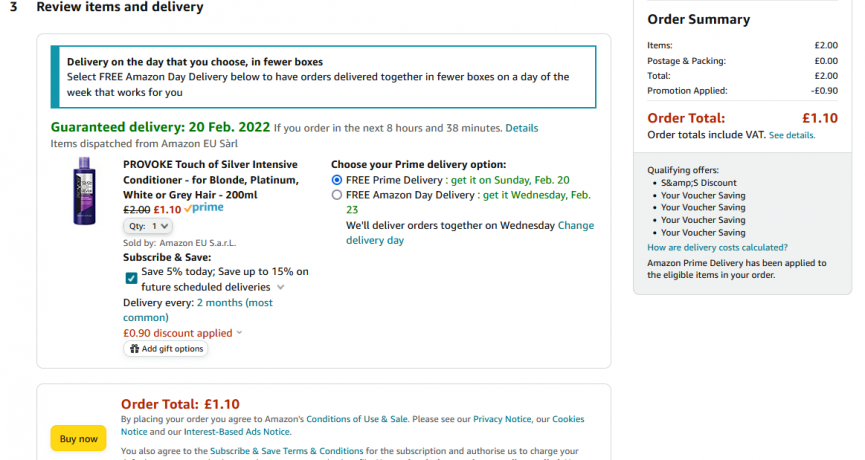Expand the Save 5% today details chevron
Image resolution: width=865 pixels, height=460 pixels.
click(280, 287)
